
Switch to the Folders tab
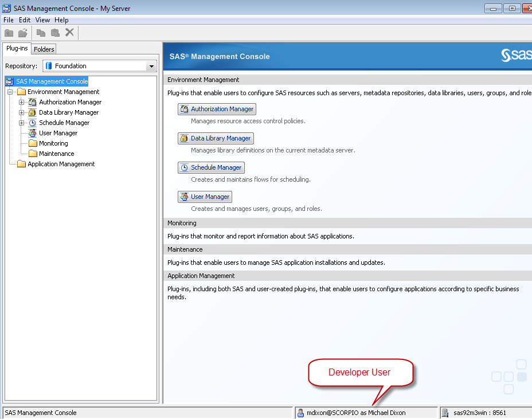pos(44,49)
